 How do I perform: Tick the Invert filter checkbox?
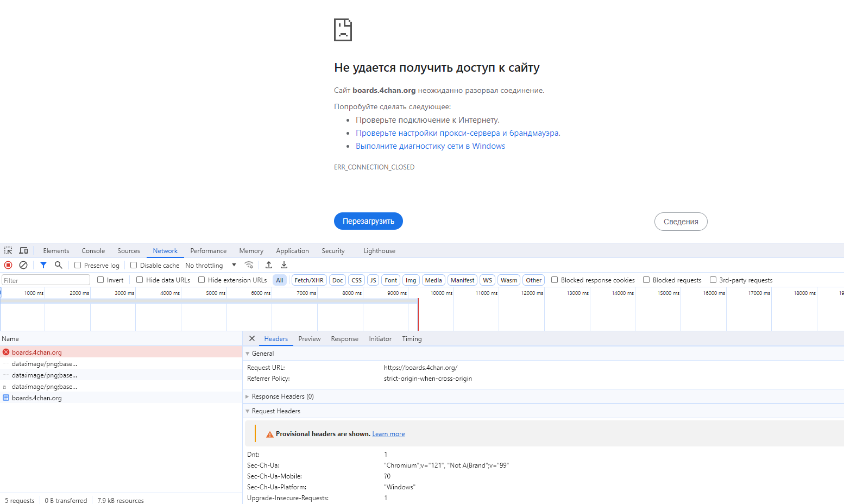100,280
